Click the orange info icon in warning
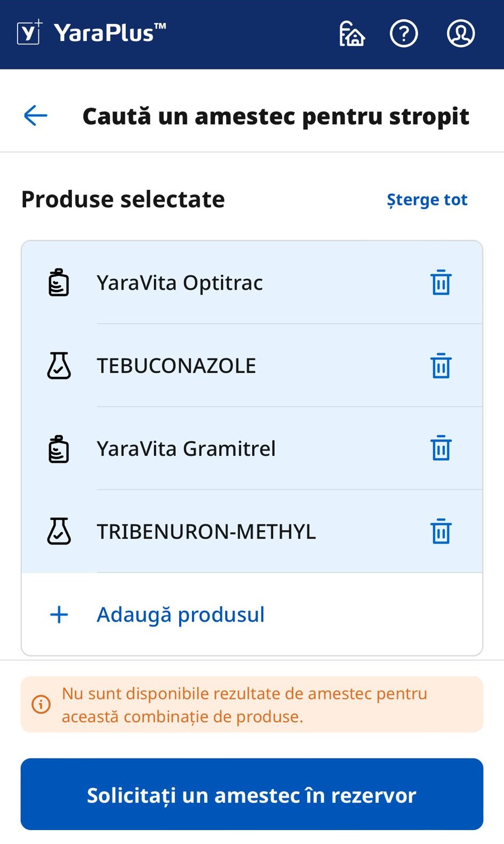The image size is (504, 844). (41, 704)
